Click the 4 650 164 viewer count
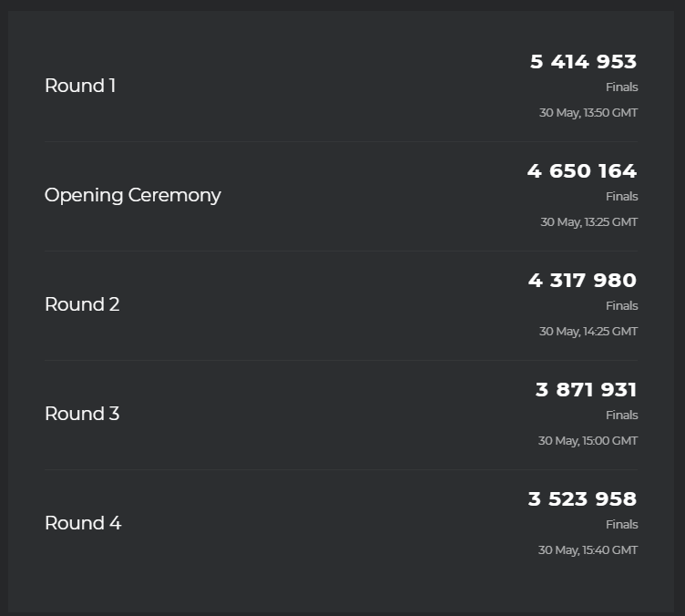The width and height of the screenshot is (685, 616). tap(582, 170)
